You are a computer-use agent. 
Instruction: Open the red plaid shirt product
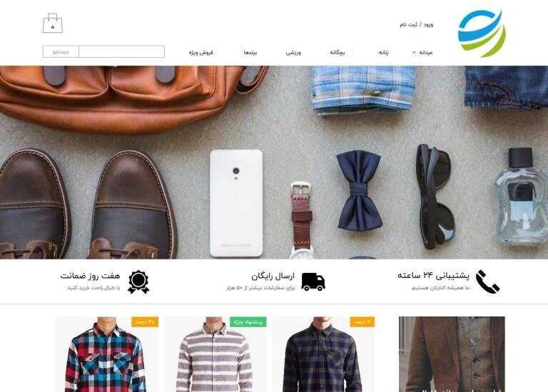pyautogui.click(x=106, y=354)
